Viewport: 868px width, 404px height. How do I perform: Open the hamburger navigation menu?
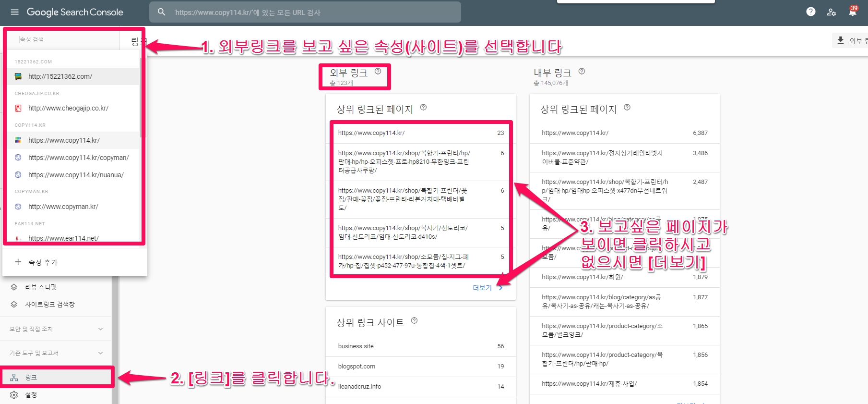pyautogui.click(x=14, y=12)
